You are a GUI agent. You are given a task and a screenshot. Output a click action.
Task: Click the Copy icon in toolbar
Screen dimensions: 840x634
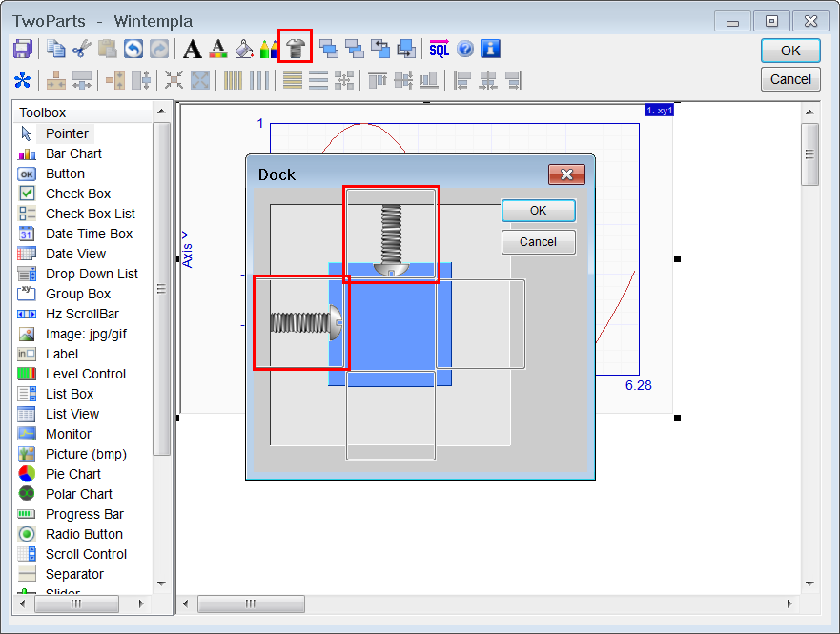coord(55,49)
